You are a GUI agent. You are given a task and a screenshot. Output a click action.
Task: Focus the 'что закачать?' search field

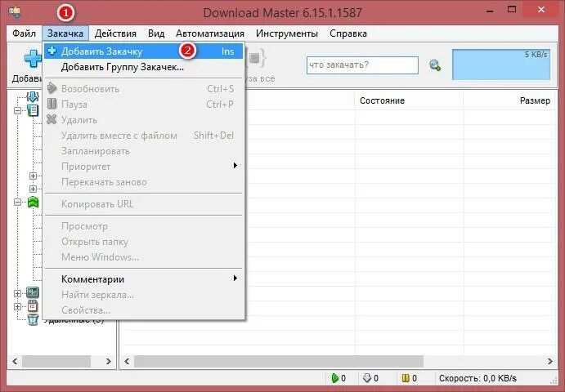coord(362,65)
